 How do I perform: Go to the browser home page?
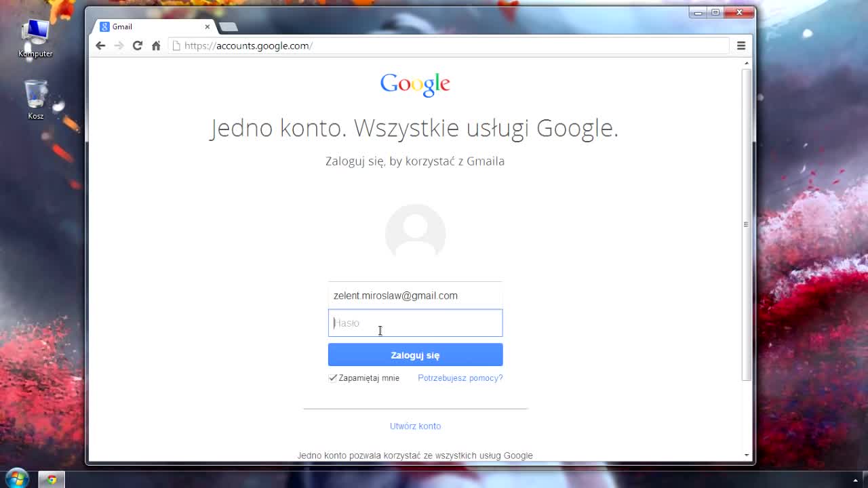156,45
